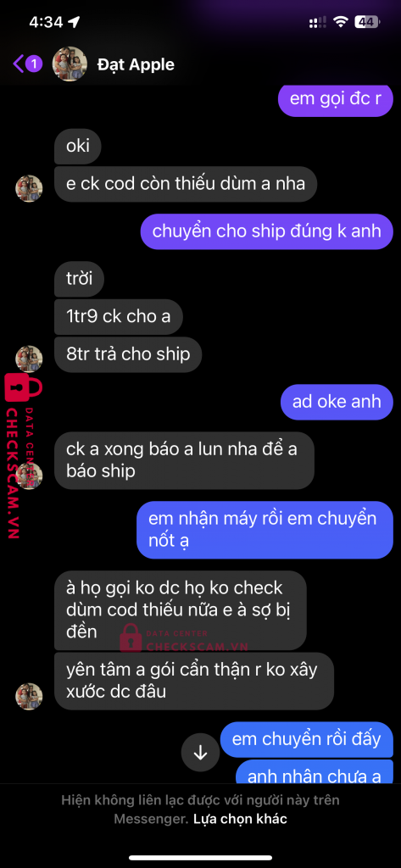Tap message 'chuyển cho ship đúng k anh'
This screenshot has width=401, height=868.
(267, 231)
